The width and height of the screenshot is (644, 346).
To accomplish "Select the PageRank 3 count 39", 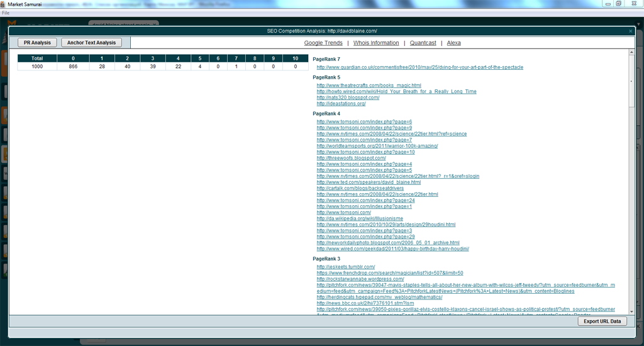I will (153, 67).
